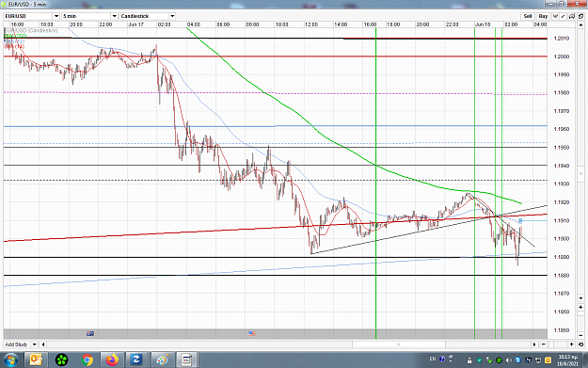Click the horizontal time scrollbar thumb
Viewport: 588px width, 368px height.
(399, 344)
